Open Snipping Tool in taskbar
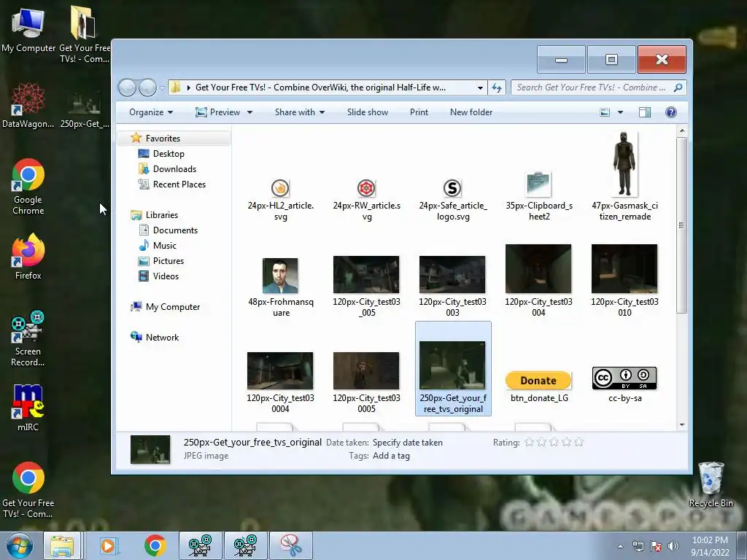The height and width of the screenshot is (560, 747). click(x=291, y=545)
